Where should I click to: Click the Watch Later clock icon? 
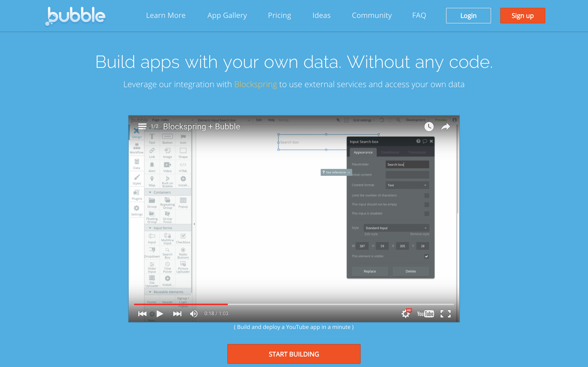pyautogui.click(x=429, y=126)
